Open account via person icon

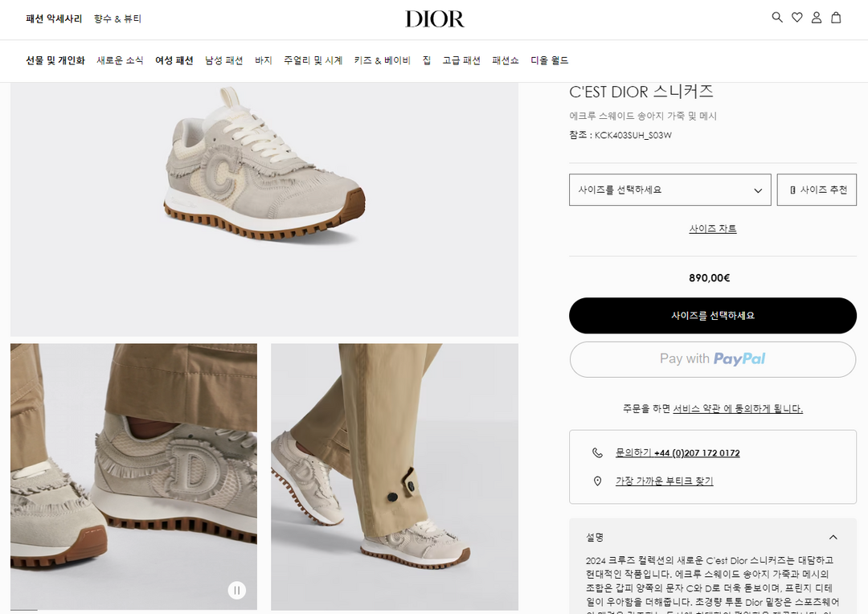(817, 18)
